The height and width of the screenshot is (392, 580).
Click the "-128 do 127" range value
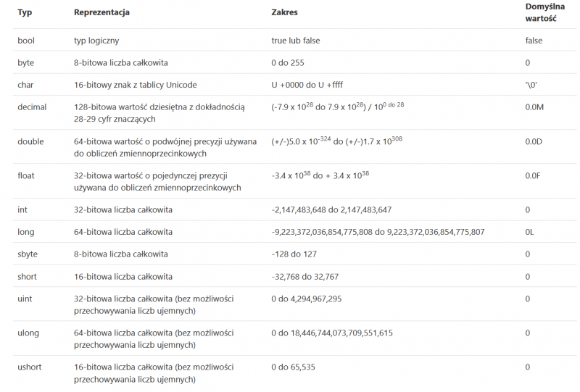click(x=292, y=254)
